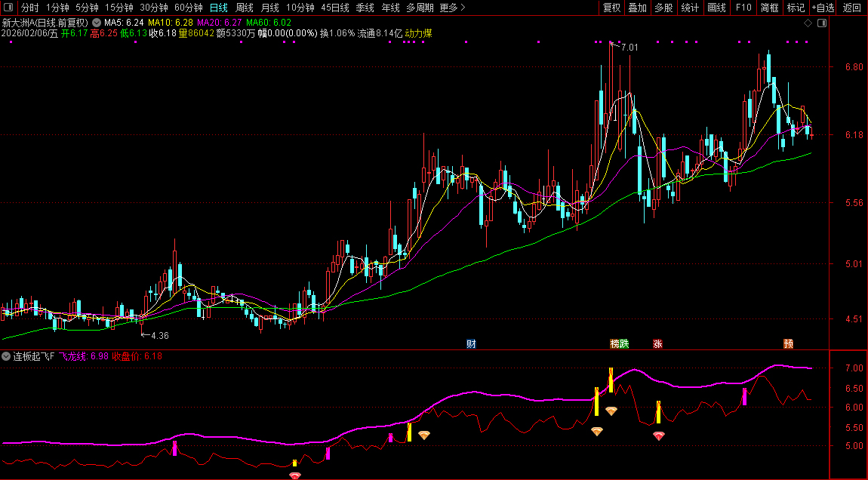
Task: Expand the moving average settings dropdown
Action: (96, 23)
